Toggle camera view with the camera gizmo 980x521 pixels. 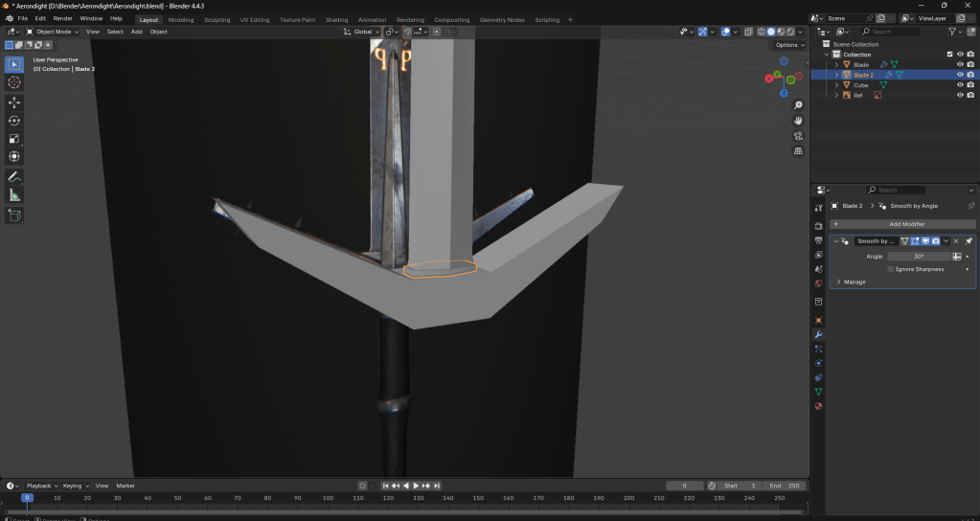pyautogui.click(x=798, y=136)
